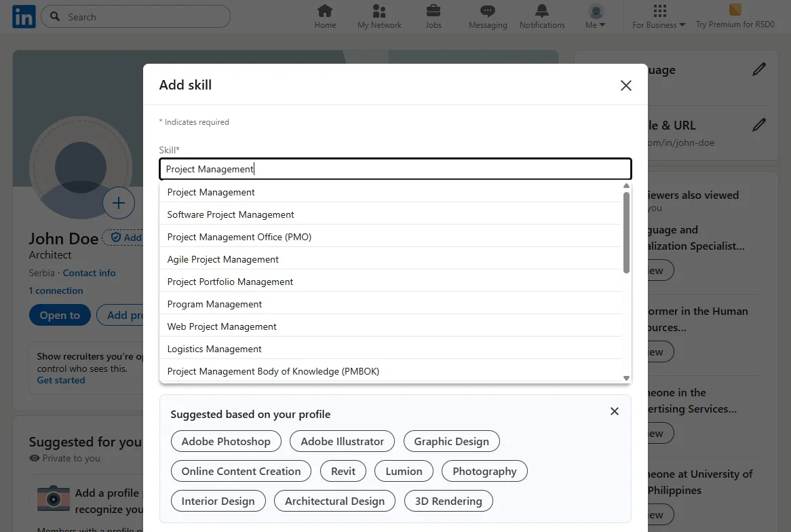The height and width of the screenshot is (532, 791).
Task: Click the profile avatar placeholder
Action: tap(81, 168)
